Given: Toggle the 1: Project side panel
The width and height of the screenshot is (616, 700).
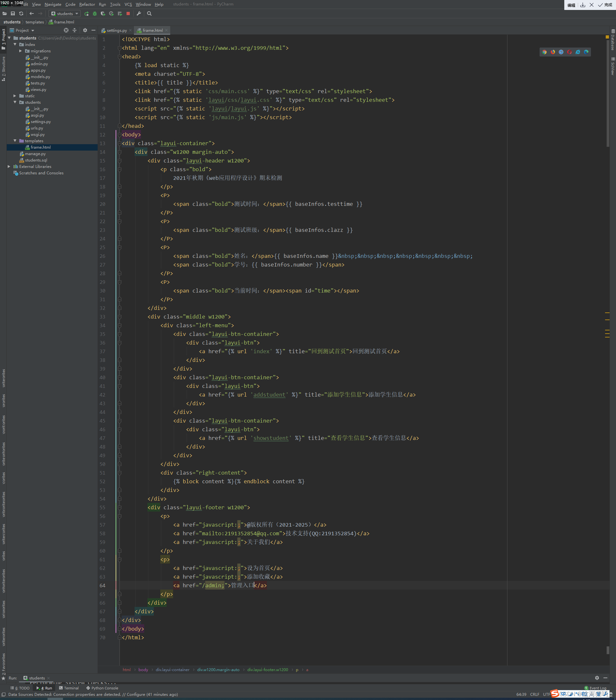Looking at the screenshot, I should click(x=4, y=39).
